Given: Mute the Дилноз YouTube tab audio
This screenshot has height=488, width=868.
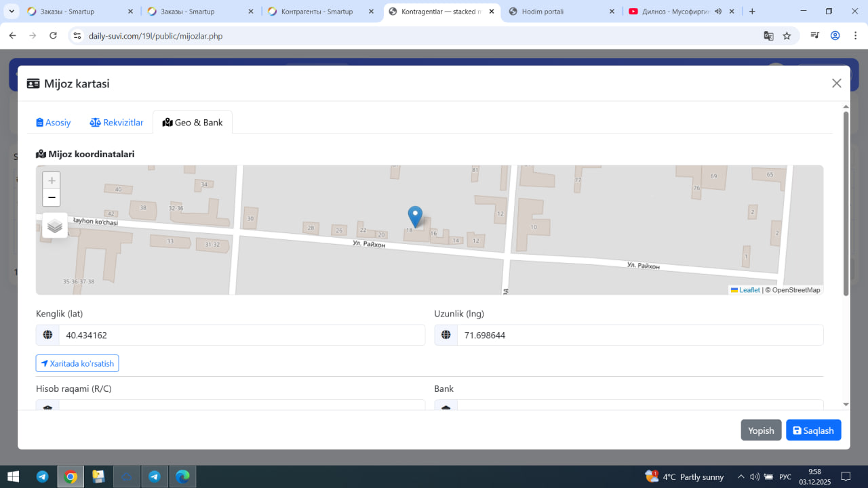Looking at the screenshot, I should click(718, 12).
